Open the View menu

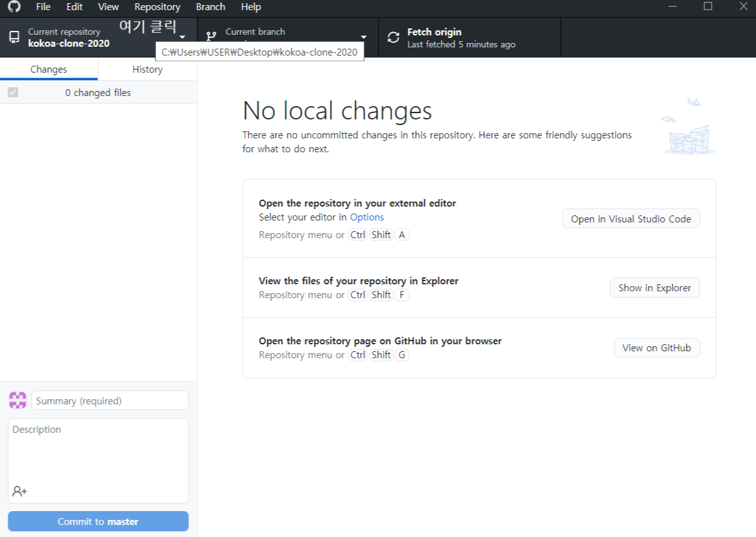tap(108, 7)
